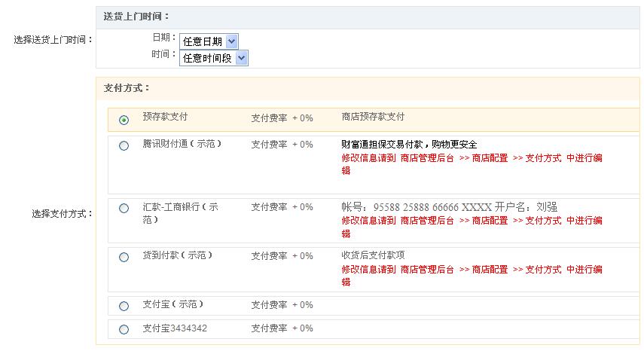Select the 支付宝(示范) radio button
The image size is (644, 351).
[x=124, y=306]
